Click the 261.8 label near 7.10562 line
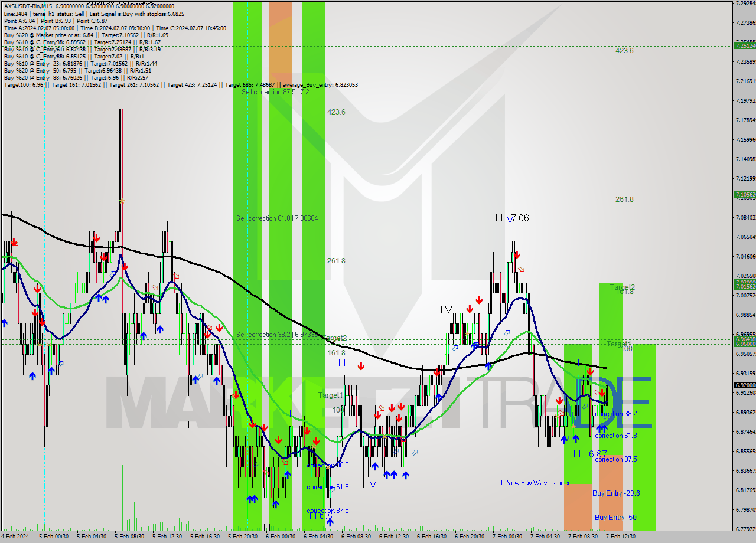This screenshot has height=543, width=756. coord(624,199)
